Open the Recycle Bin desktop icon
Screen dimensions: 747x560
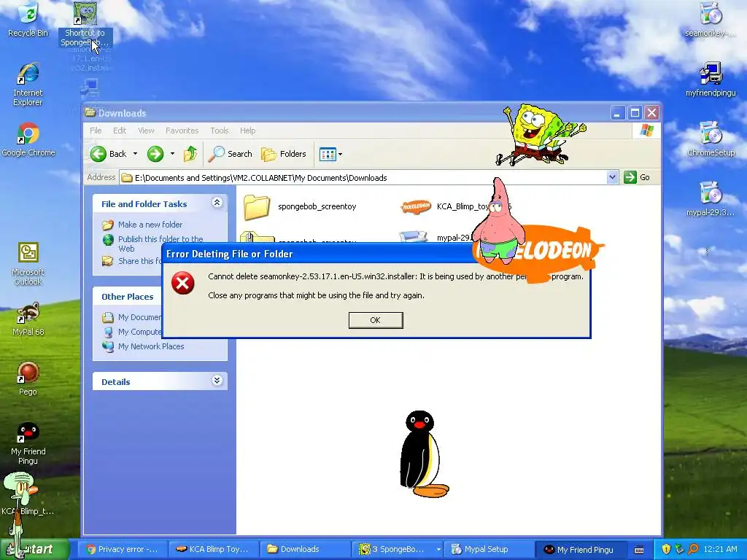pyautogui.click(x=28, y=20)
